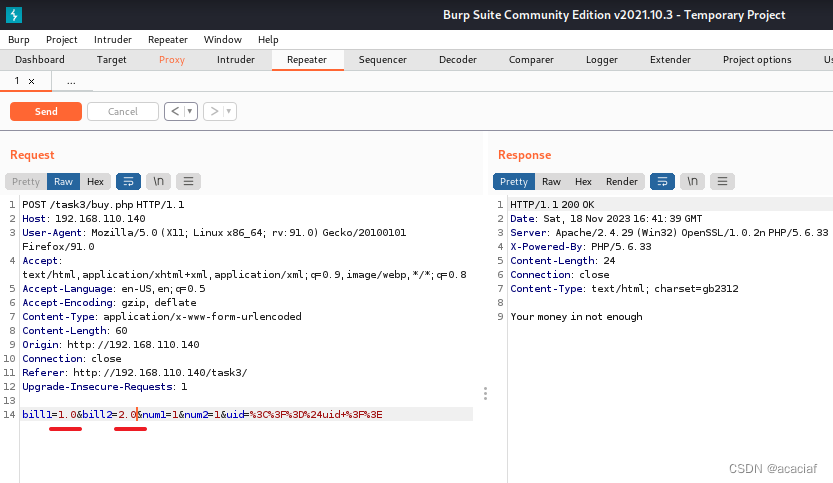Switch to the Logger tab
The height and width of the screenshot is (483, 833).
tap(602, 60)
